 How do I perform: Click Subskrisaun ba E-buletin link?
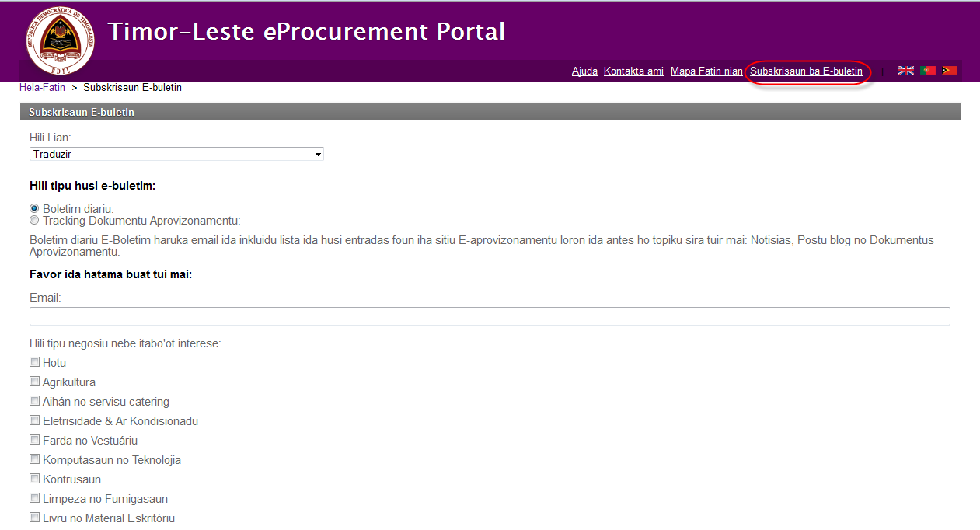(806, 71)
